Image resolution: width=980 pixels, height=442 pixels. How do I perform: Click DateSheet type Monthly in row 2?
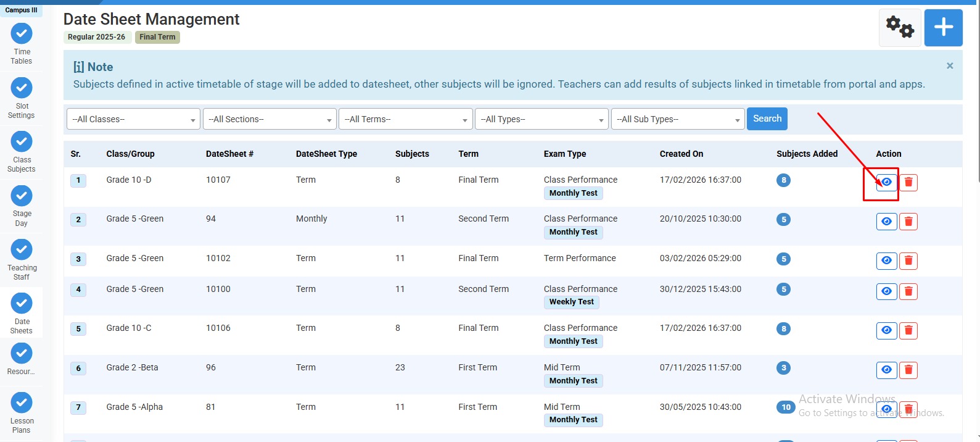coord(311,219)
